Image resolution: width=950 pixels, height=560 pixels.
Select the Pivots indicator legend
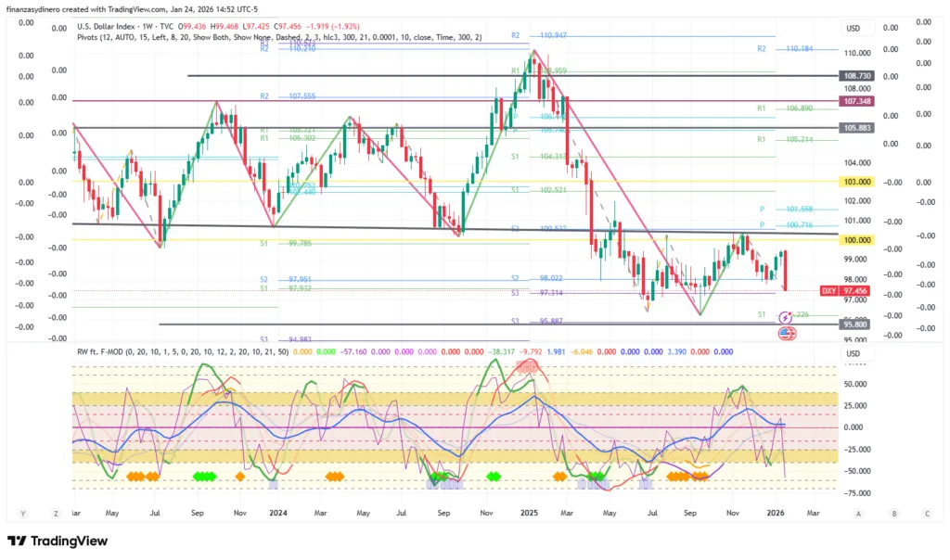278,37
